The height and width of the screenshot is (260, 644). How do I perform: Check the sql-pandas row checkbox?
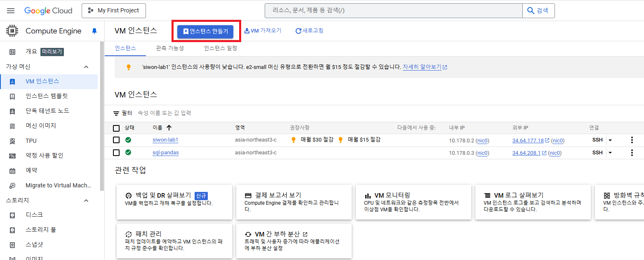point(116,153)
